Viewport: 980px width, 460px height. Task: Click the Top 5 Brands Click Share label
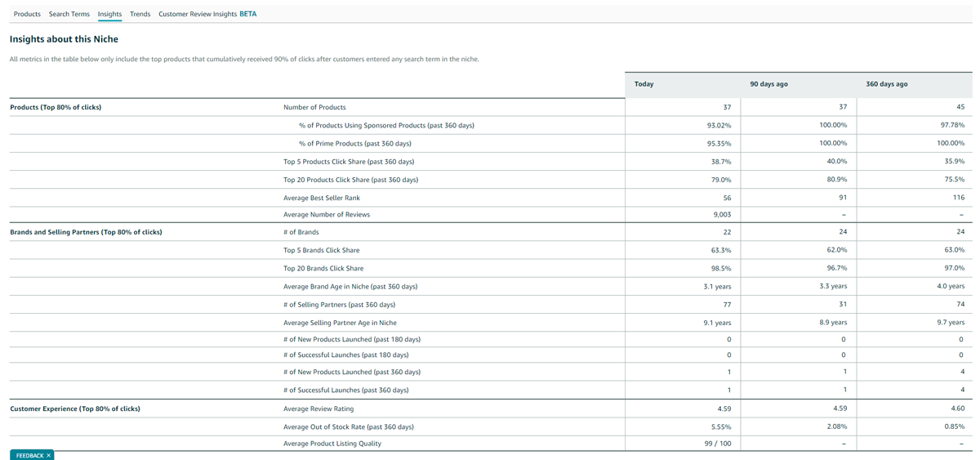tap(321, 250)
